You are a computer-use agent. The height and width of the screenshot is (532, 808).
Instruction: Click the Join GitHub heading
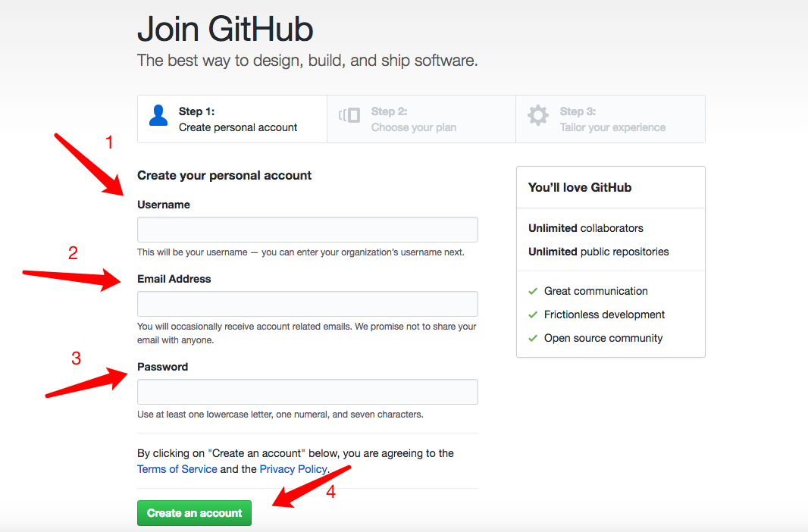point(225,30)
